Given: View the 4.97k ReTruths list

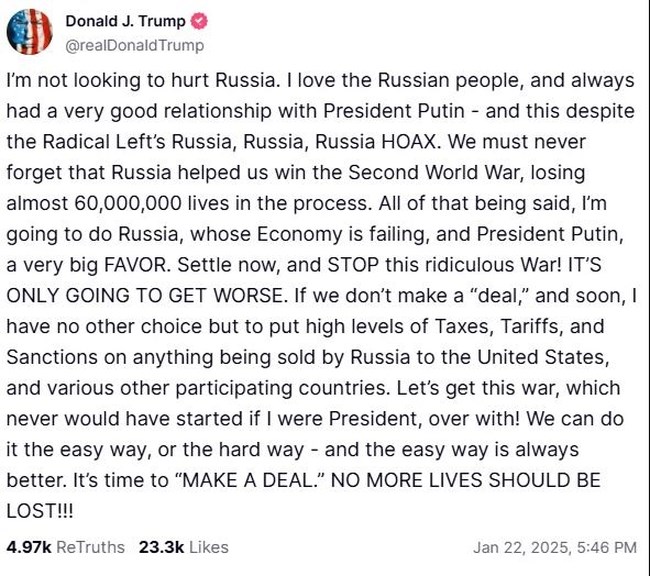Looking at the screenshot, I should 66,547.
